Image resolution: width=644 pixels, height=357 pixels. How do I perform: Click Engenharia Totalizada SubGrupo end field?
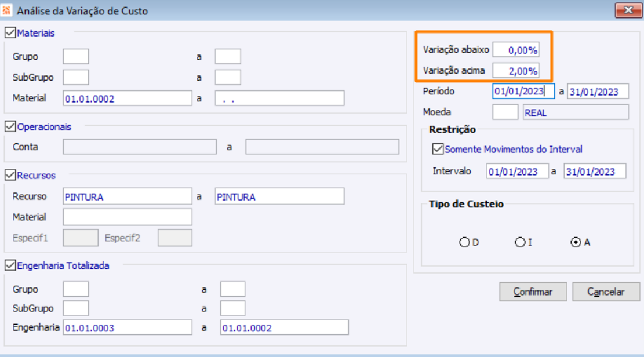[x=233, y=308]
